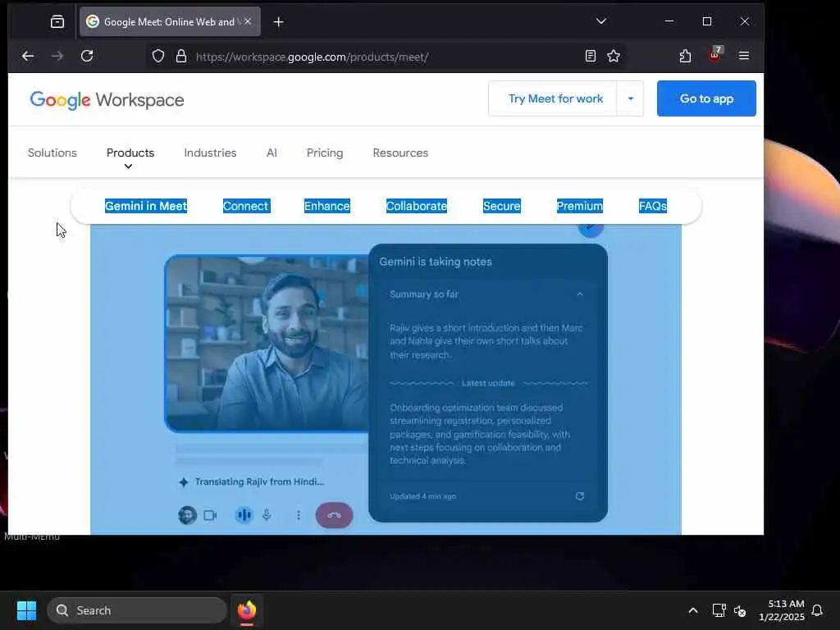Viewport: 840px width, 630px height.
Task: Open the notifications bell icon
Action: pyautogui.click(x=817, y=610)
